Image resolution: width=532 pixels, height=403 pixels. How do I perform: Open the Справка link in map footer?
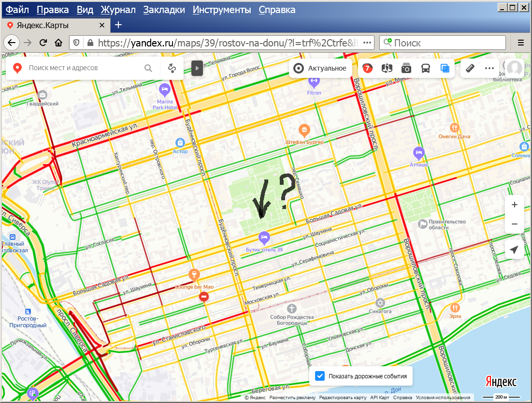click(x=403, y=398)
